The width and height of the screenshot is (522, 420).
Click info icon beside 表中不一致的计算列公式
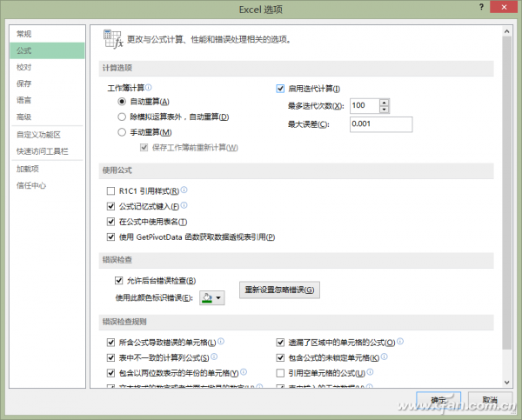pyautogui.click(x=214, y=357)
